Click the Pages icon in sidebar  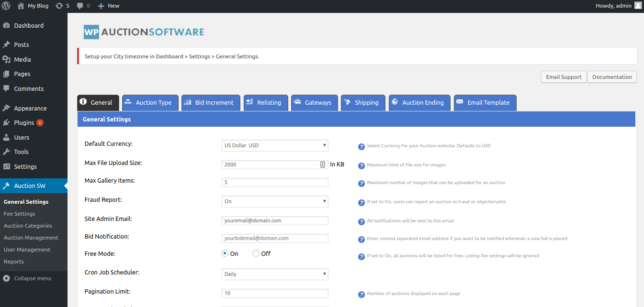pyautogui.click(x=6, y=74)
